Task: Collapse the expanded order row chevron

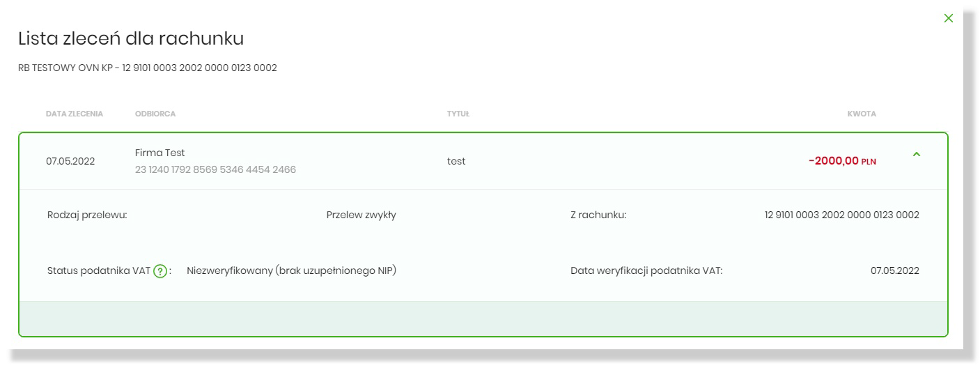Action: tap(916, 155)
